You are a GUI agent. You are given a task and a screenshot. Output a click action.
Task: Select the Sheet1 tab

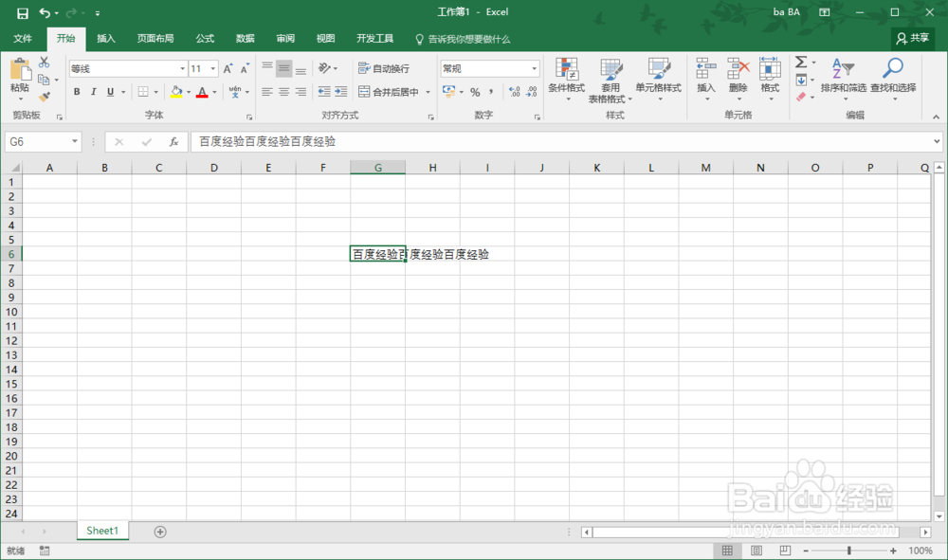[x=102, y=531]
